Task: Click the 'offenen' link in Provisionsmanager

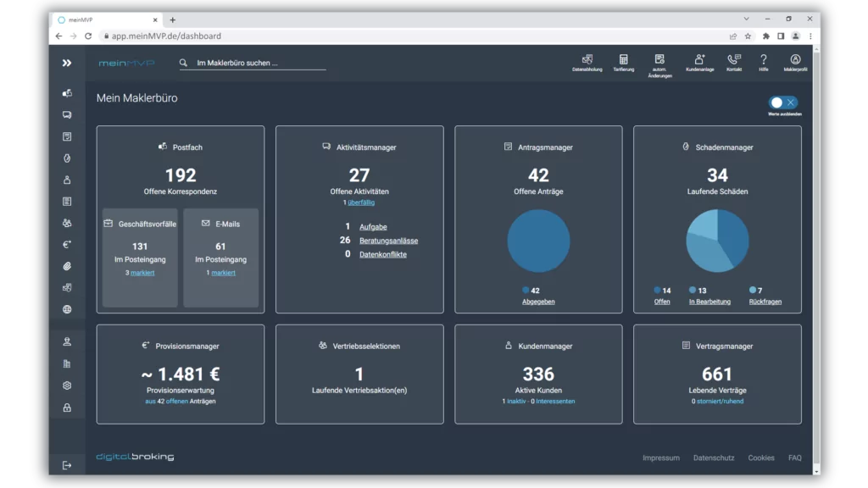Action: (176, 401)
